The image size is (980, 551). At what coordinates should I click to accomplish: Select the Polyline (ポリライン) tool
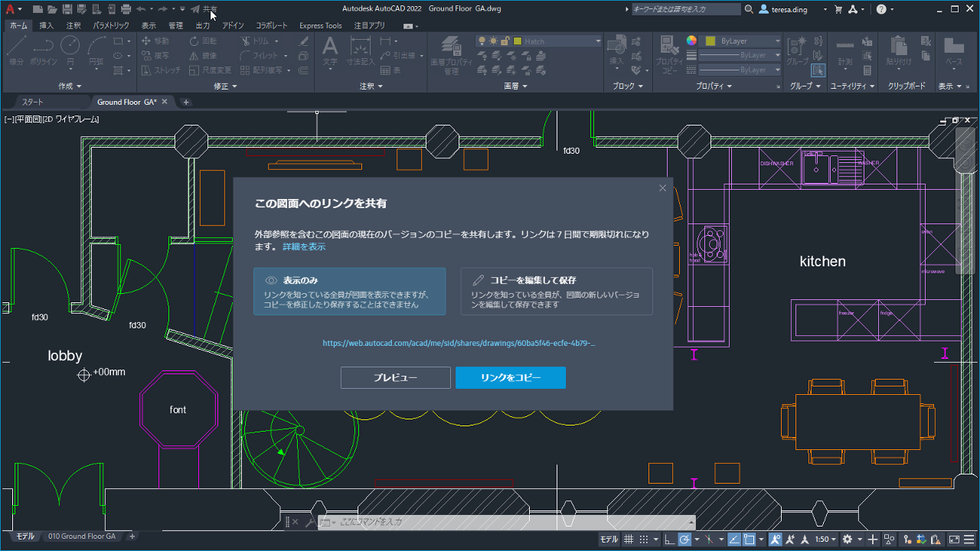pyautogui.click(x=44, y=52)
